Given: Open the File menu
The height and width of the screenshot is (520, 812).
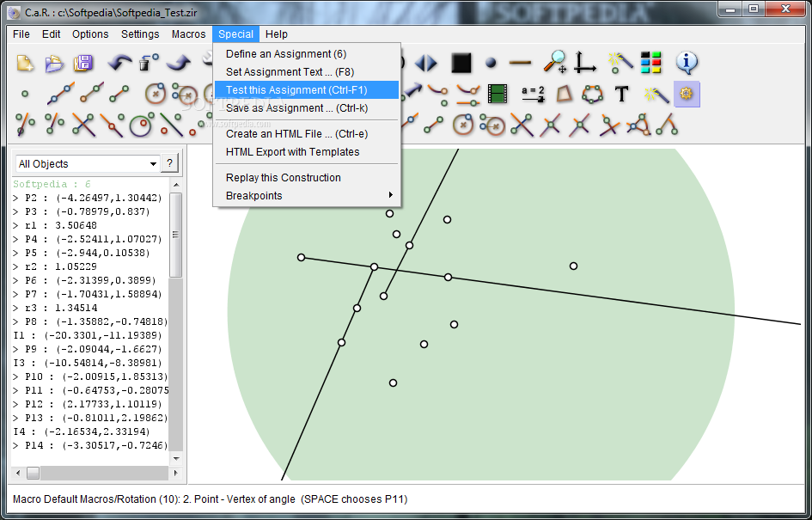Looking at the screenshot, I should 21,34.
